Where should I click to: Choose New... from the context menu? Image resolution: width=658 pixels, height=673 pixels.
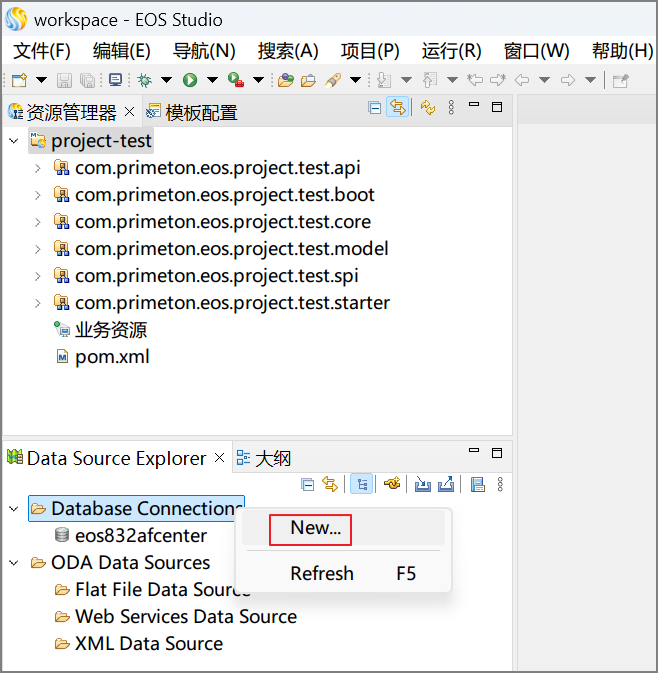coord(315,528)
